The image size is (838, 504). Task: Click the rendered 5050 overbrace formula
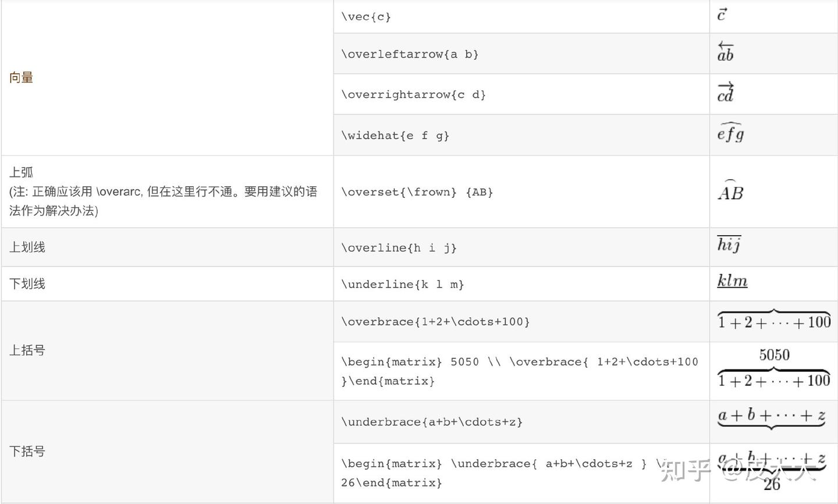(774, 368)
